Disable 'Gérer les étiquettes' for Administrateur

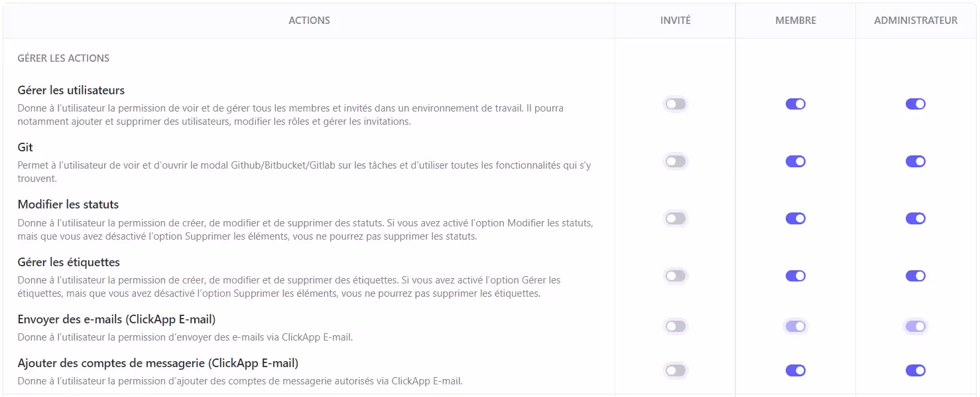pos(916,275)
